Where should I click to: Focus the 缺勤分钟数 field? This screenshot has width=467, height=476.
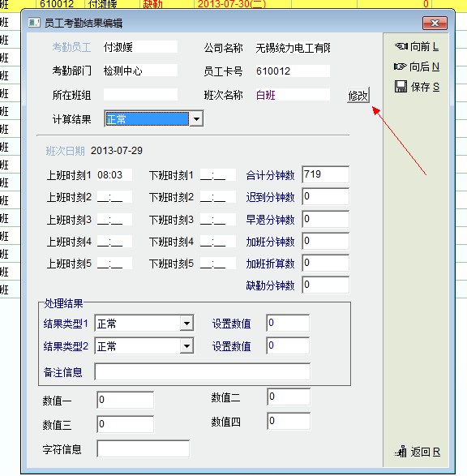click(326, 285)
